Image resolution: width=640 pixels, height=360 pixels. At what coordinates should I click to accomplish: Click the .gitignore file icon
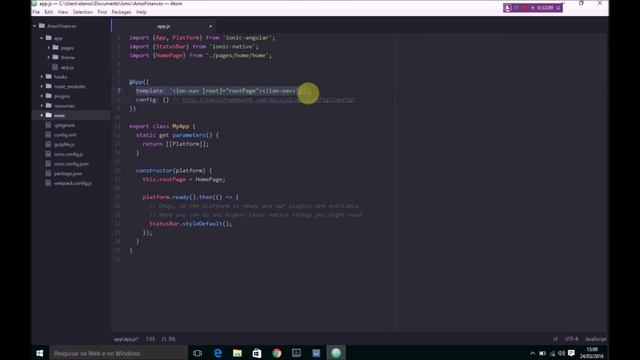(48, 125)
